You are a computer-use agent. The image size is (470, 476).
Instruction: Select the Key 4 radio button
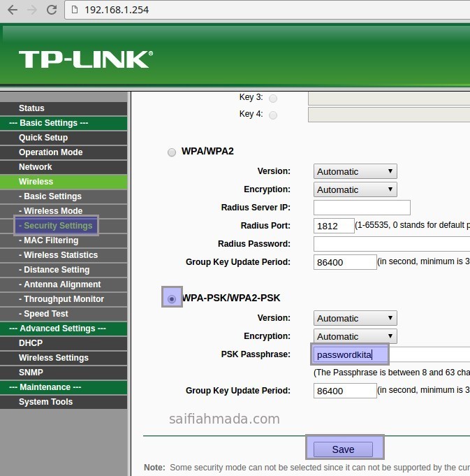[x=273, y=115]
